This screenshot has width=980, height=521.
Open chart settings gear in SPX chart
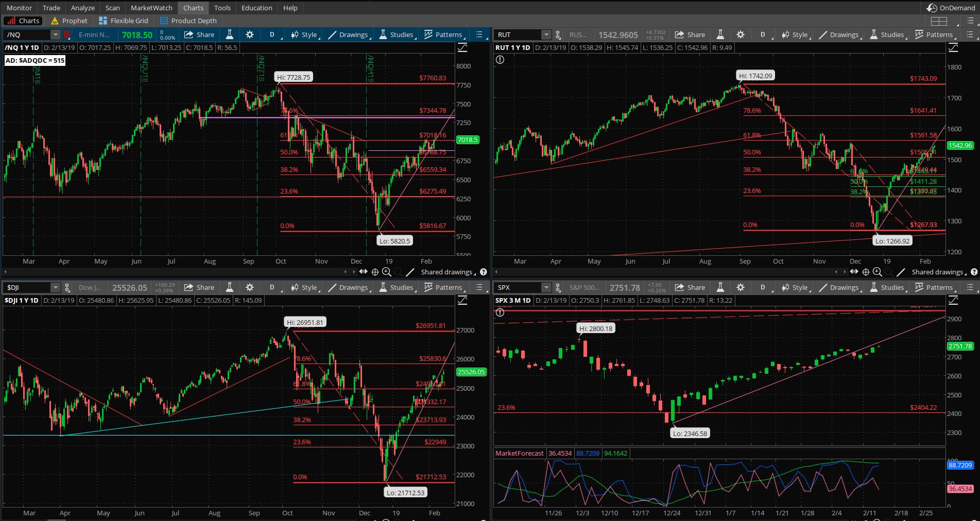click(x=741, y=287)
